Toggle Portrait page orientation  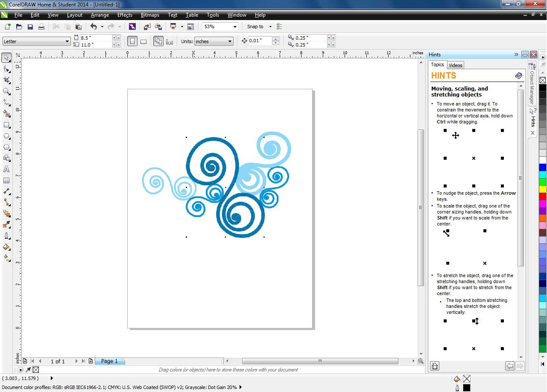click(132, 41)
